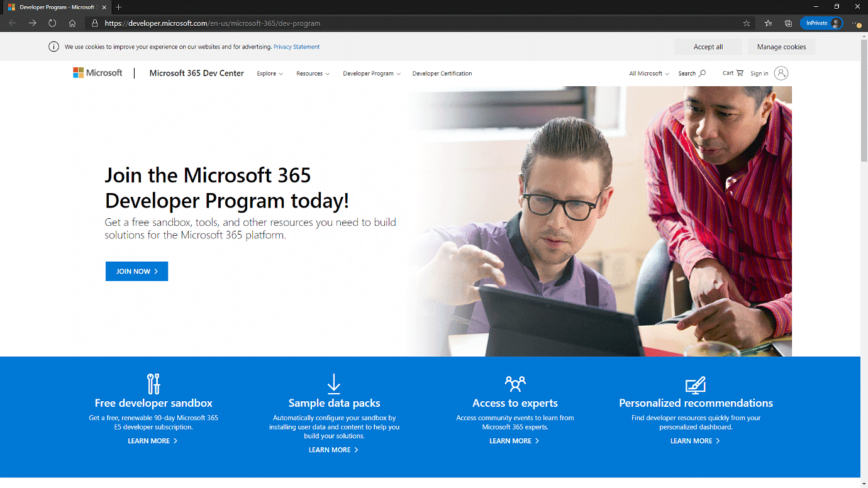Add page to favorites via the star icon
The image size is (868, 488).
[746, 23]
